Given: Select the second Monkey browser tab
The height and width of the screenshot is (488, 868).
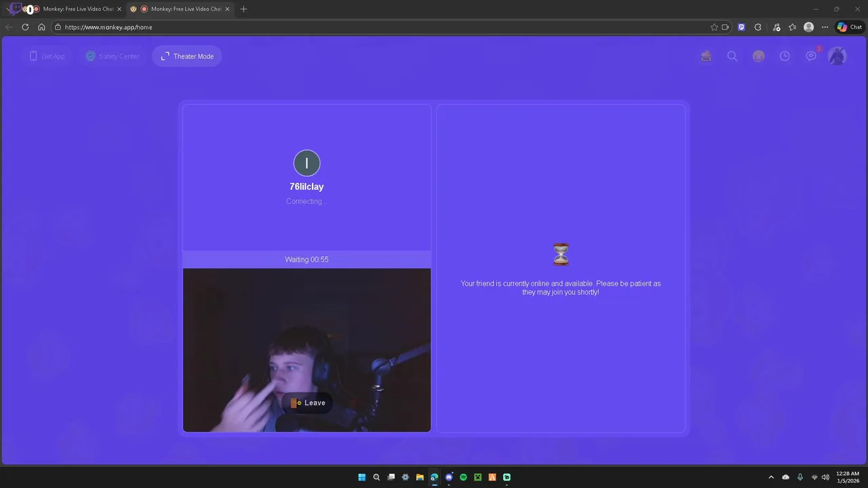Looking at the screenshot, I should (x=179, y=9).
